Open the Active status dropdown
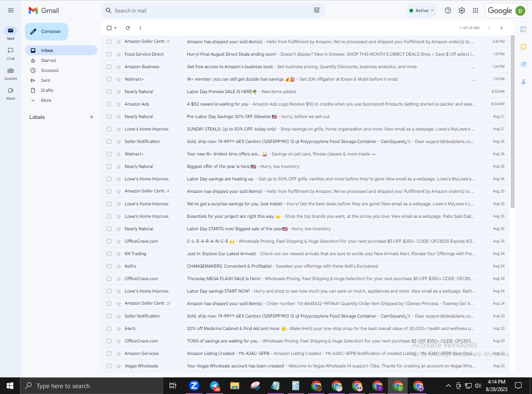 (421, 10)
